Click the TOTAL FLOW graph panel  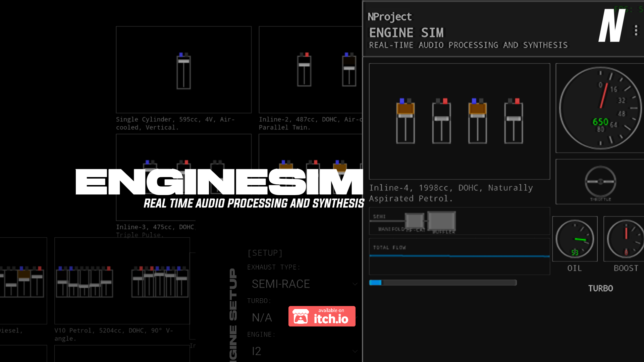[460, 256]
